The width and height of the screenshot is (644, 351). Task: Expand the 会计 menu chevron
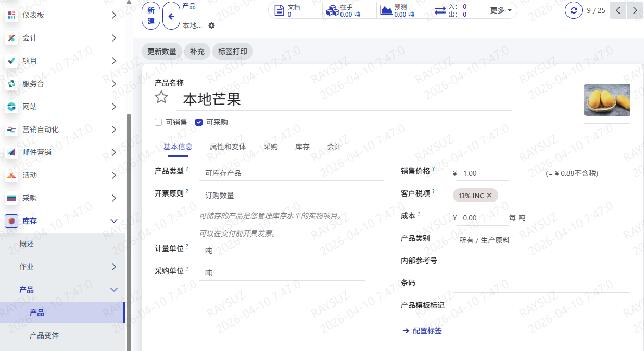114,38
